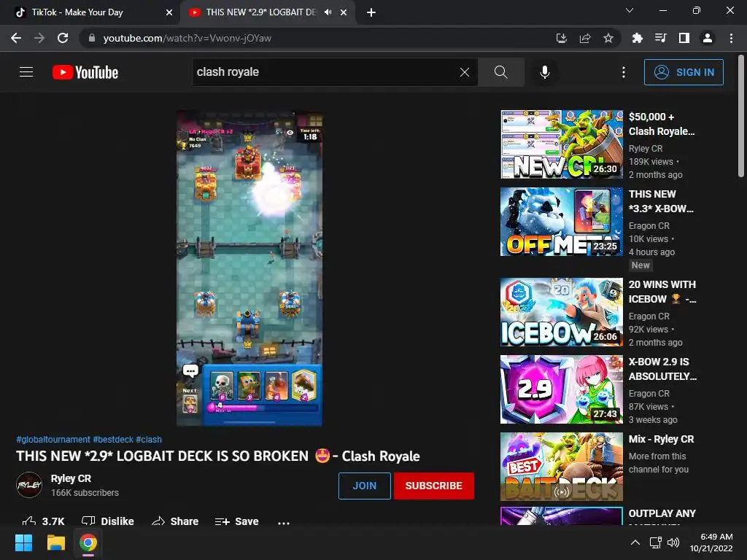Click the install app icon in address bar

(x=562, y=38)
